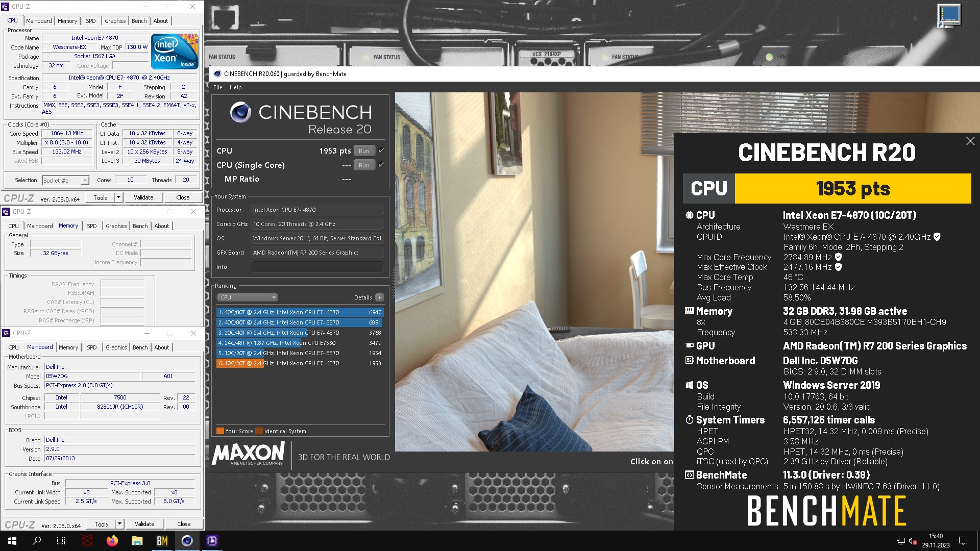
Task: Click rendered room image preview
Action: pos(534,271)
